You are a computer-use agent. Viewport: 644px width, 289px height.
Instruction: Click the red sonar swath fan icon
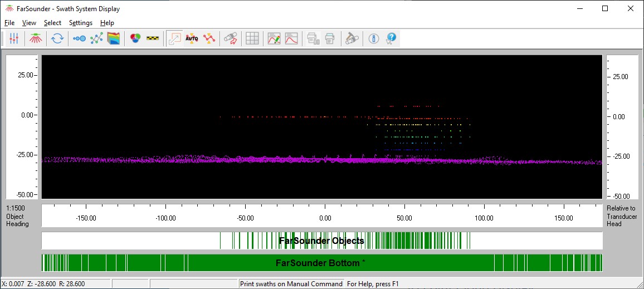[x=37, y=38]
